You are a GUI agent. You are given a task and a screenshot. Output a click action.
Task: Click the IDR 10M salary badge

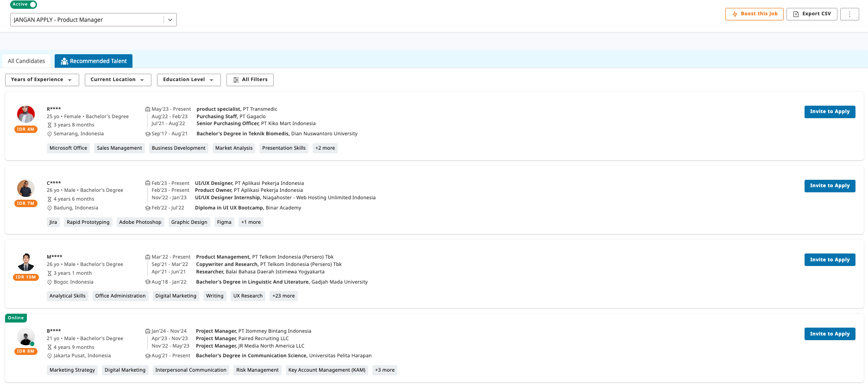coord(26,277)
